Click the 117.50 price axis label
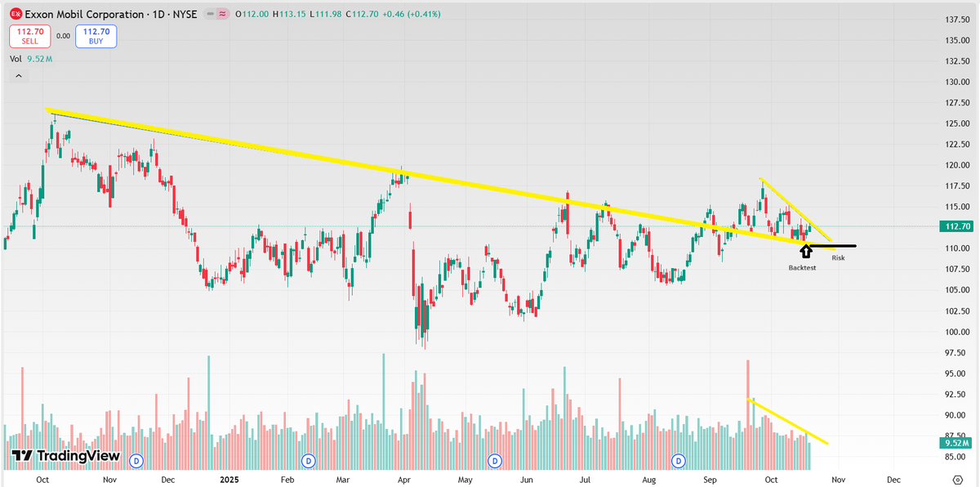This screenshot has height=487, width=980. pyautogui.click(x=955, y=186)
